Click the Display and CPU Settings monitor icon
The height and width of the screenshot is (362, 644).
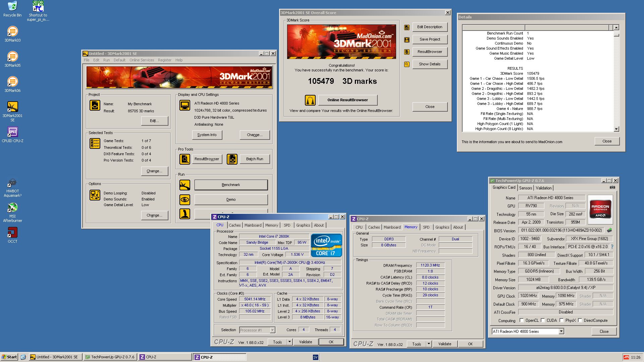click(x=185, y=105)
